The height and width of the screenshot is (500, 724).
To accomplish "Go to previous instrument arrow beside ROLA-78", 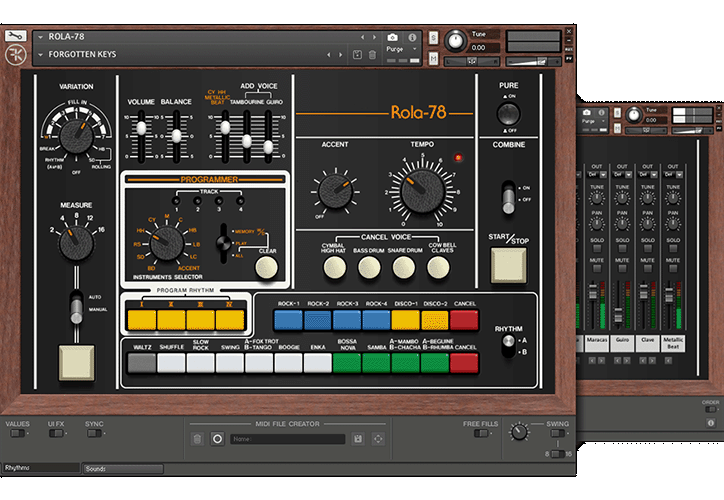I will coord(362,37).
